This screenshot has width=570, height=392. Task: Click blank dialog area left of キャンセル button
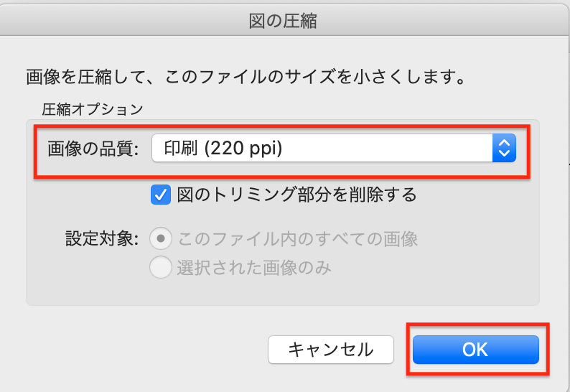(x=144, y=350)
